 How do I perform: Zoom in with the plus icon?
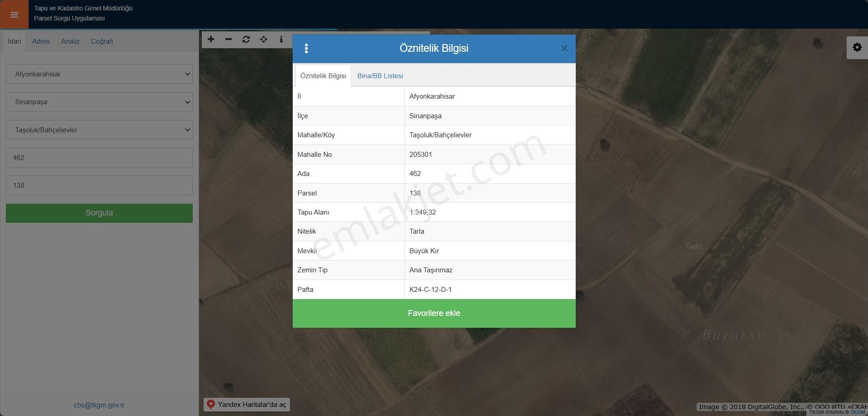(x=211, y=40)
